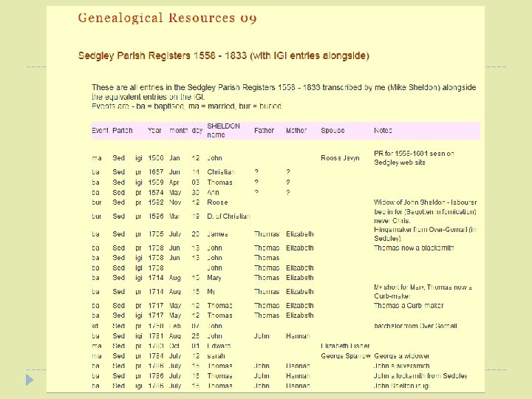Click the abbreviated name 'My' in 1714 row
Viewport: 532px width, 399px height.
coord(211,291)
